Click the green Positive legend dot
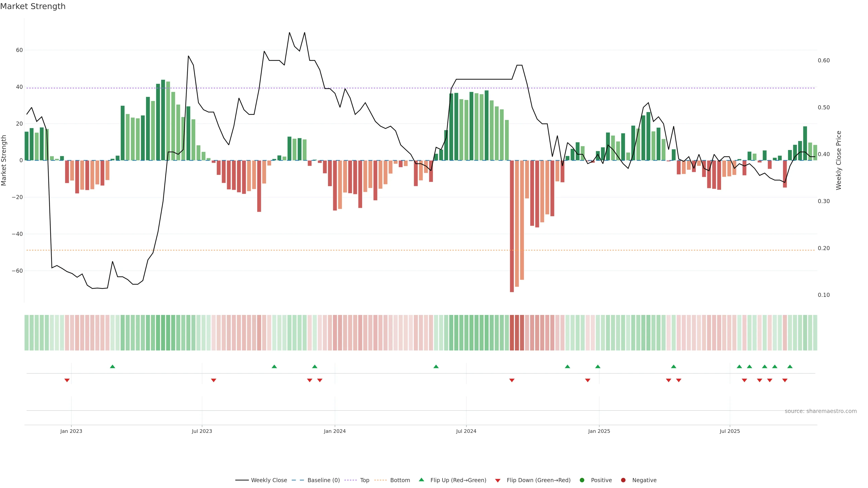Screen dimensions: 868x488 pyautogui.click(x=582, y=480)
